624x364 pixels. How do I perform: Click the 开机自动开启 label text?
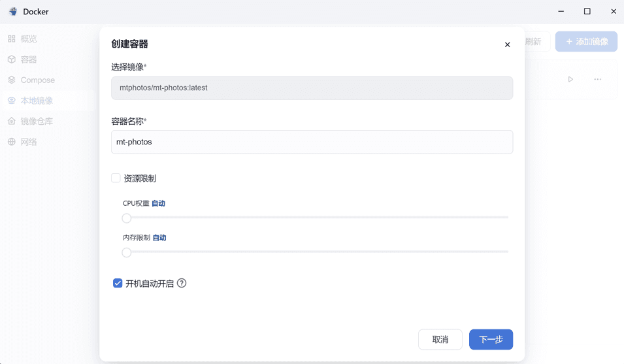tap(150, 283)
